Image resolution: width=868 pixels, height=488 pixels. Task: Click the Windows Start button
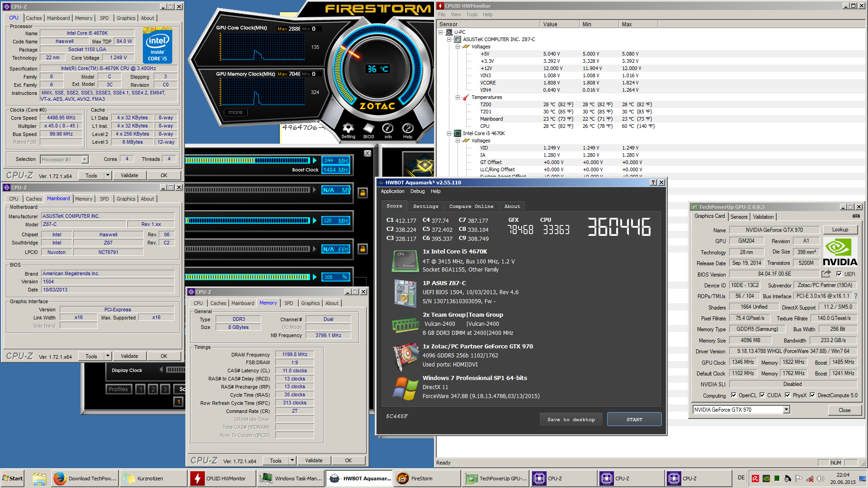[13, 479]
